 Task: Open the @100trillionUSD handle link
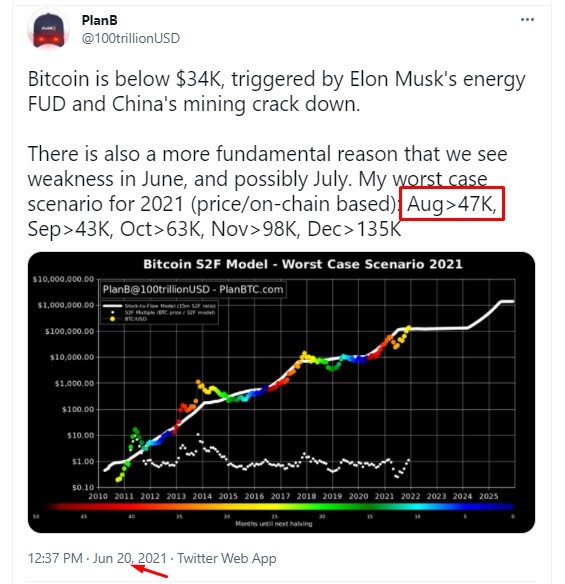click(x=131, y=38)
